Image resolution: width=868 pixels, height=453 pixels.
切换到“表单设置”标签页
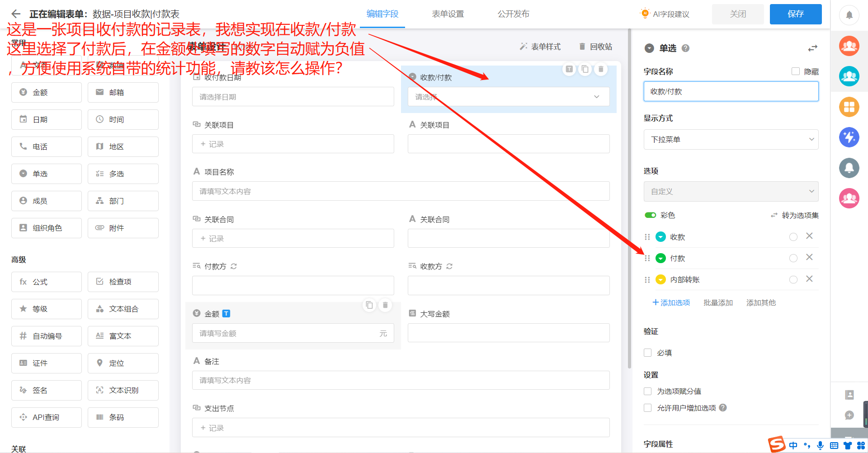(447, 14)
